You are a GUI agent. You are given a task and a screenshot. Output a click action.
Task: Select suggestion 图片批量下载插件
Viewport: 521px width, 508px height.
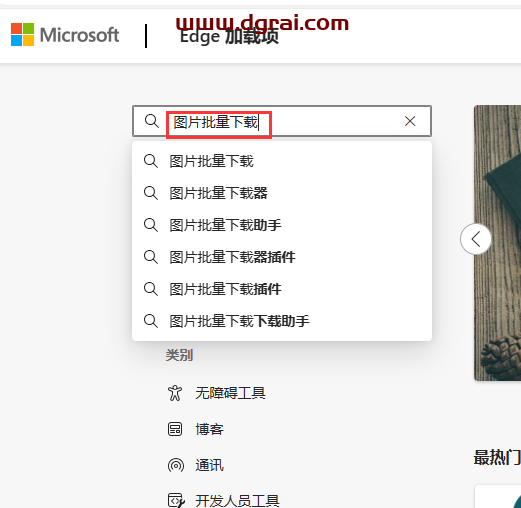point(282,289)
